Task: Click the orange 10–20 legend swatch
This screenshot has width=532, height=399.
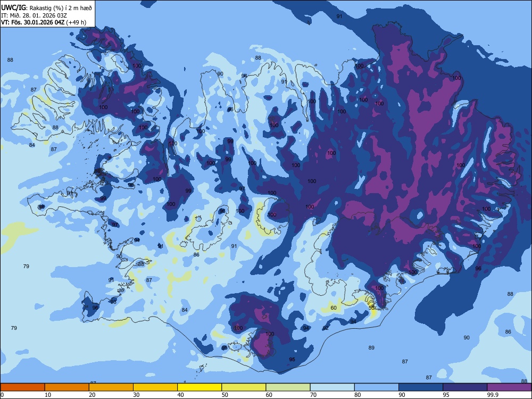Action: click(x=67, y=387)
